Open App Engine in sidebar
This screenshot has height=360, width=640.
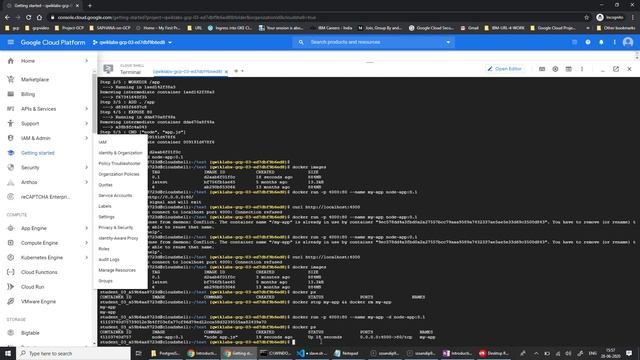click(33, 228)
